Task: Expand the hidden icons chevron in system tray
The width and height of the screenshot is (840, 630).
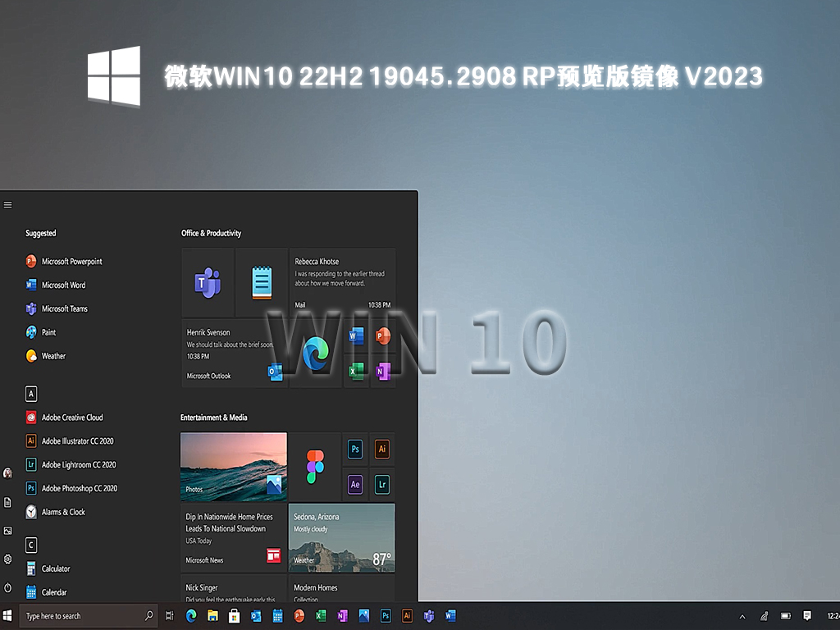Action: (741, 615)
